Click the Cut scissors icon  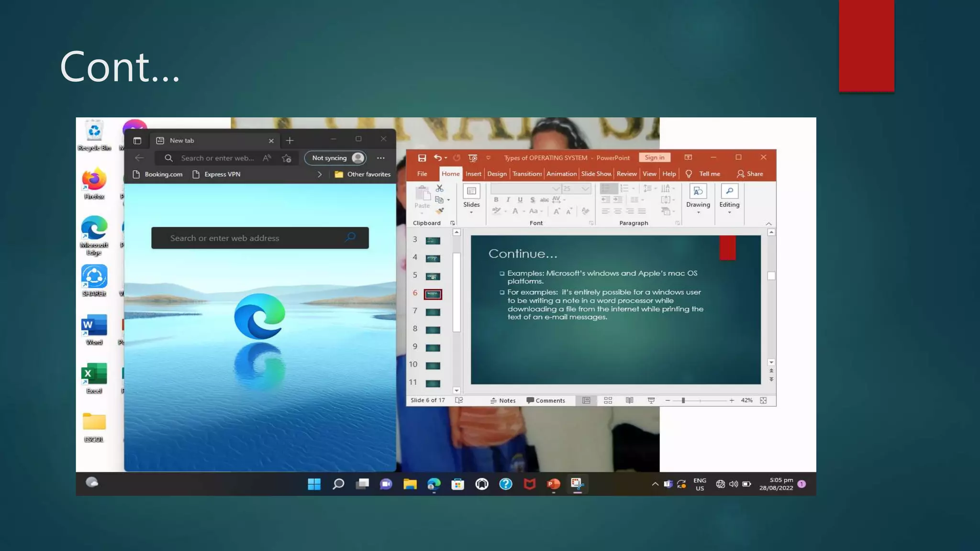coord(440,188)
